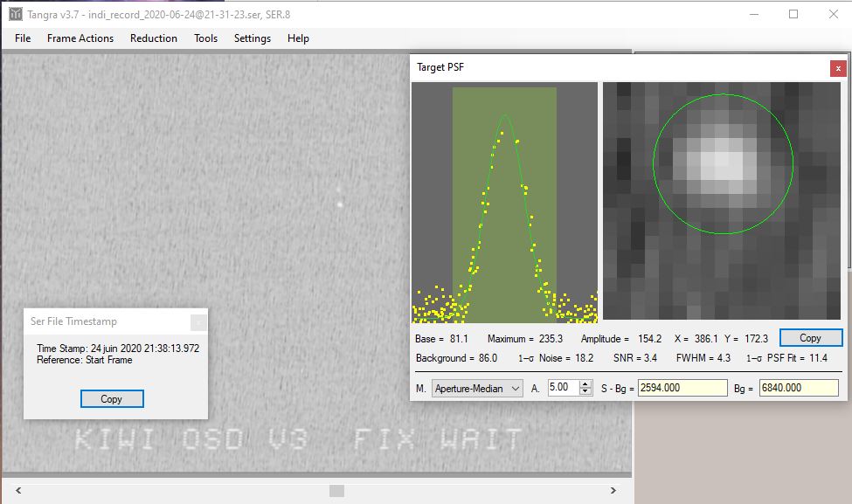Click the horizontal scrollbar right arrow

click(620, 491)
